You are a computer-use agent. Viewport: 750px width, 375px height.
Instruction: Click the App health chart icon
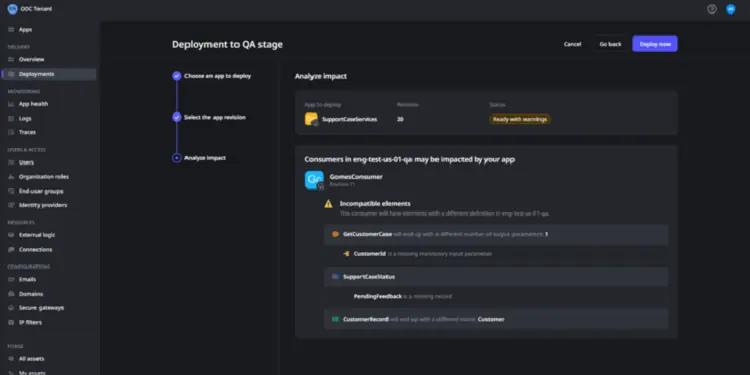pos(11,104)
